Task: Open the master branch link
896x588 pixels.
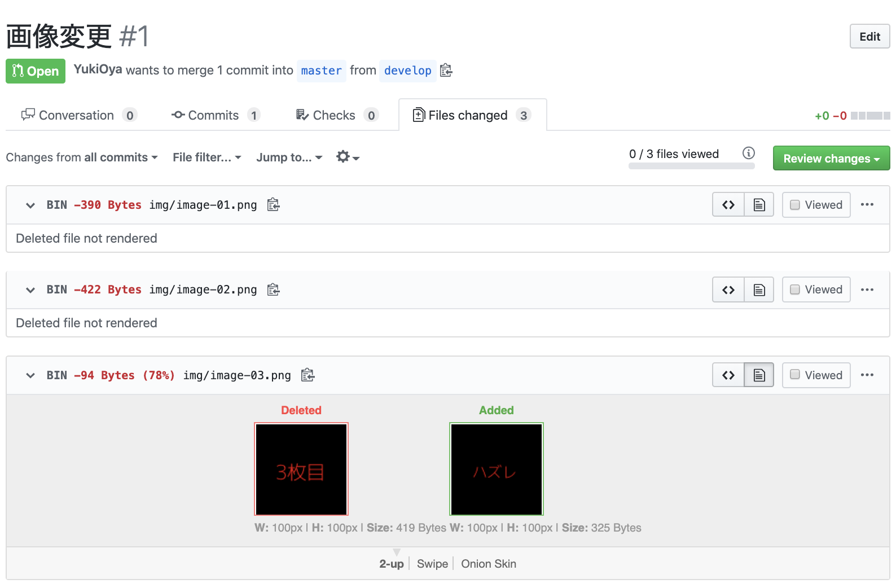Action: (x=321, y=71)
